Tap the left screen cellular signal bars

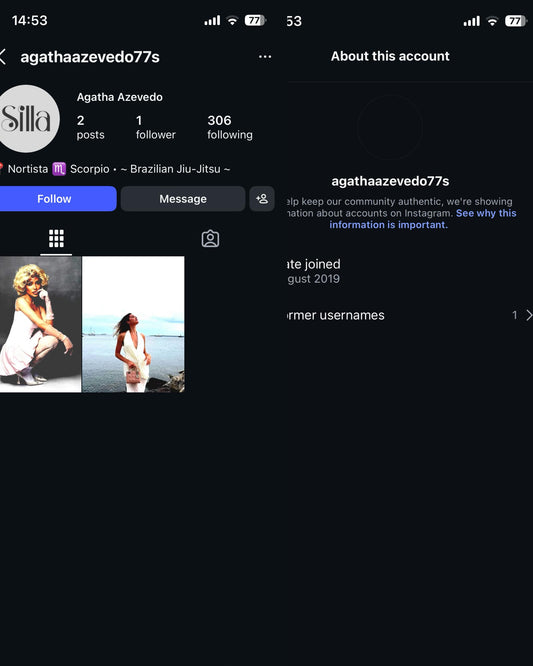(212, 20)
